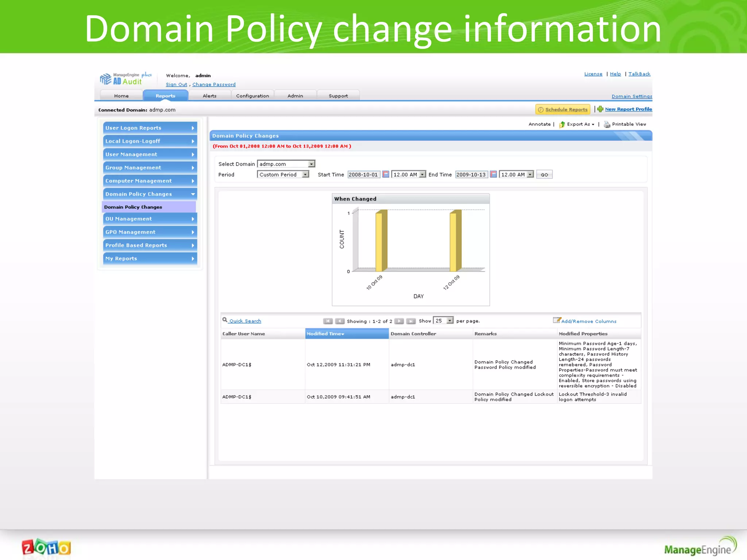Open the Start Time calendar picker icon

click(x=386, y=174)
